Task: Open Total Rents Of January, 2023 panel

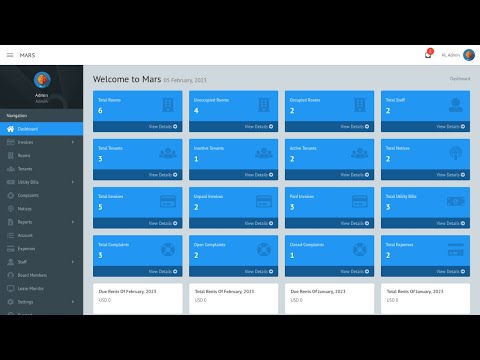Action: click(426, 299)
